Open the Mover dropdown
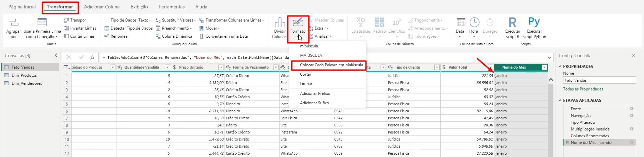This screenshot has width=644, height=157. coord(209,28)
